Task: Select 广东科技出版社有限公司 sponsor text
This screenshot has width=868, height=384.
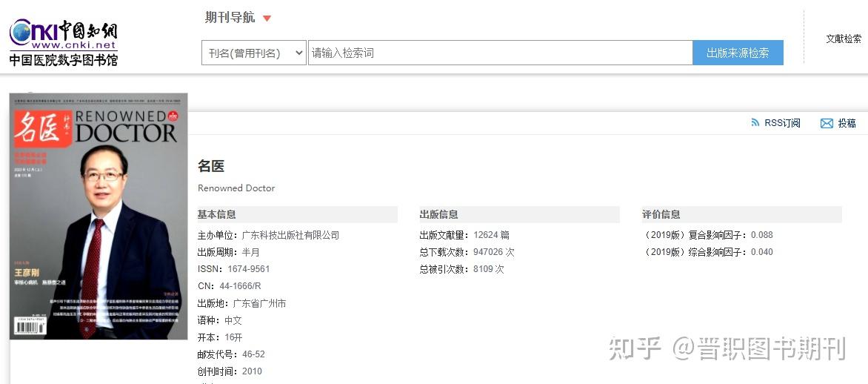Action: click(290, 235)
